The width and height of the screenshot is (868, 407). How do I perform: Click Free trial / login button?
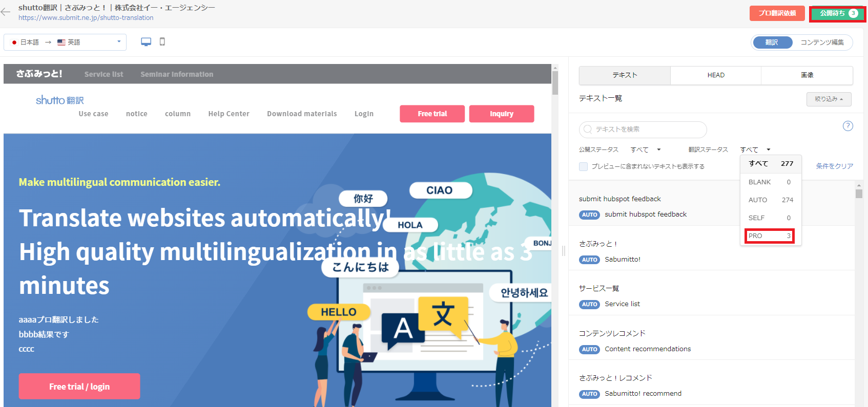(x=79, y=387)
